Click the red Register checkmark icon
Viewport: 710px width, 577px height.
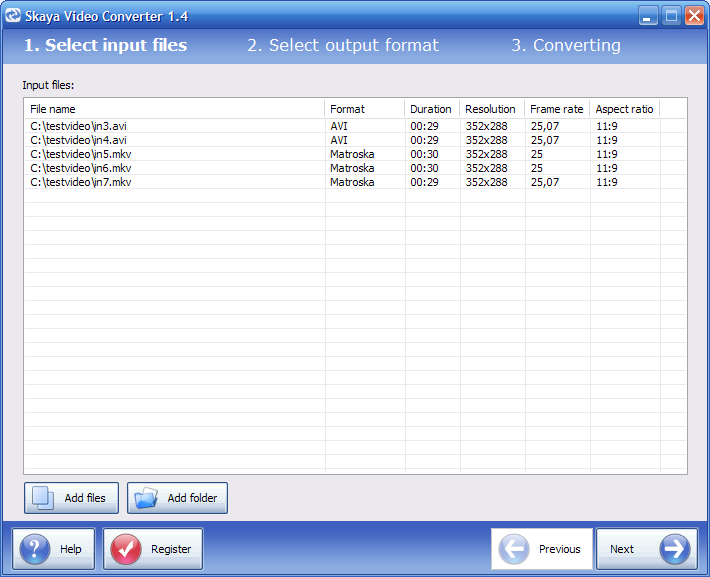[x=126, y=549]
